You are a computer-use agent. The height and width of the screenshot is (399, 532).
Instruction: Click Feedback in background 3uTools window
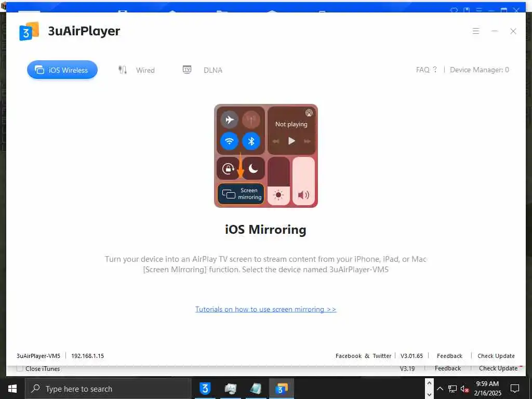click(448, 368)
